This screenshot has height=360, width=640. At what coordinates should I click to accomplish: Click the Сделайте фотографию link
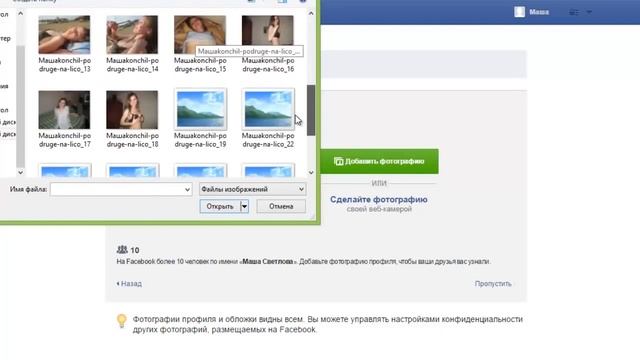(379, 200)
